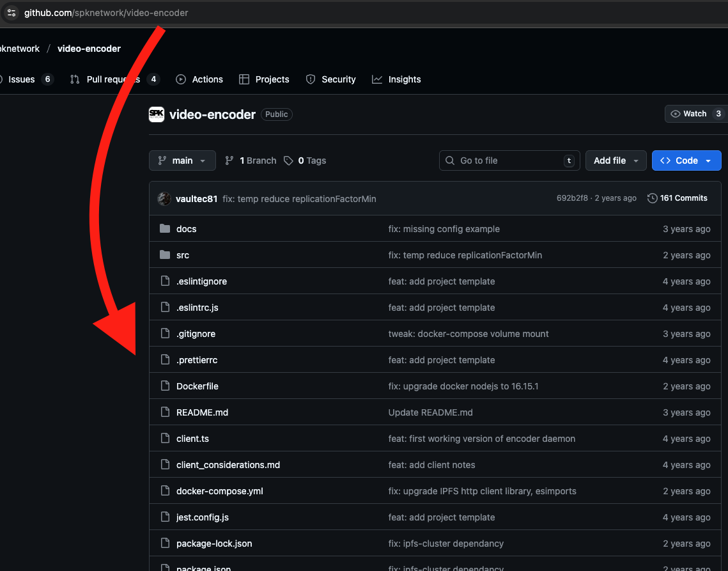Click vaultec81's avatar in the commit row
This screenshot has height=571, width=728.
[164, 199]
